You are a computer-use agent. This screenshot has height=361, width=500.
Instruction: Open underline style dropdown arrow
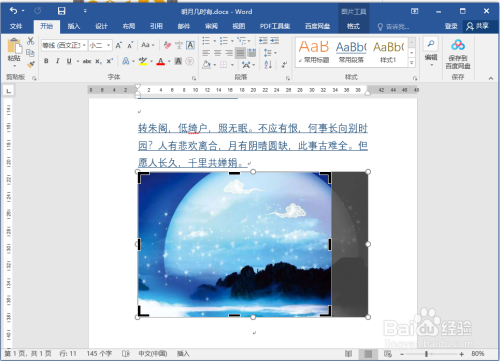click(x=78, y=61)
